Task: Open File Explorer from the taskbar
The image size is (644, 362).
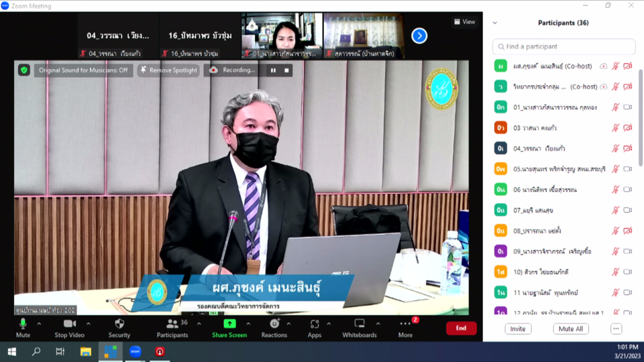Action: tap(85, 352)
